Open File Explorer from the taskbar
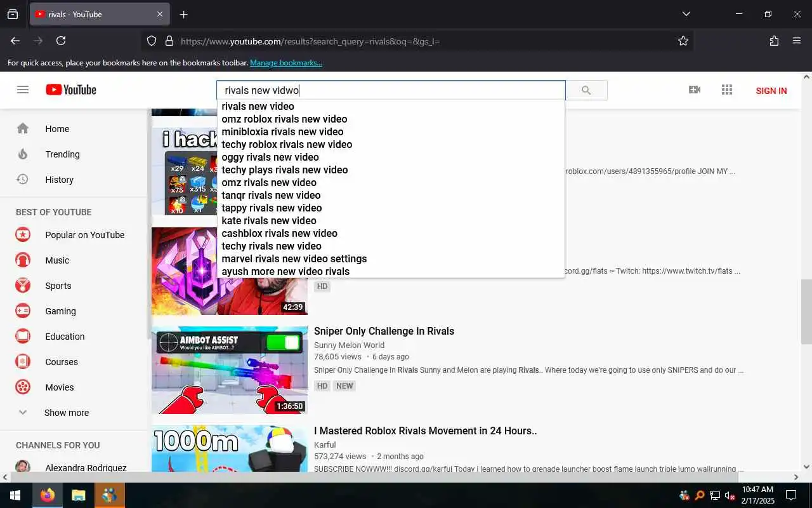 point(78,495)
